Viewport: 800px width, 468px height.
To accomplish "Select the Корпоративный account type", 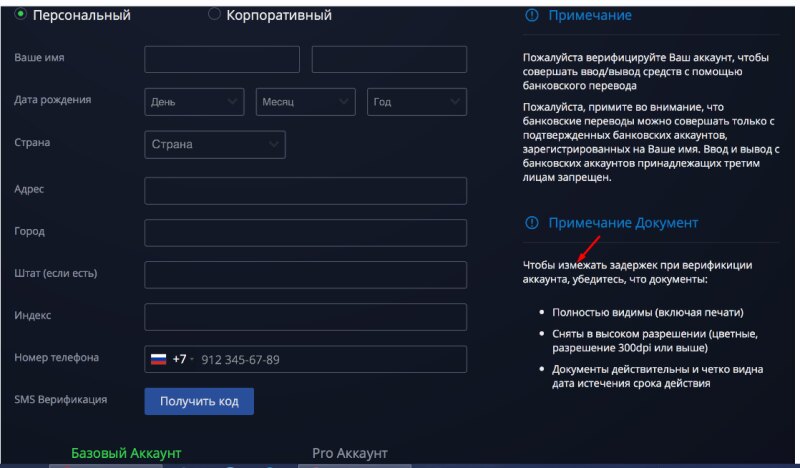I will click(x=214, y=15).
